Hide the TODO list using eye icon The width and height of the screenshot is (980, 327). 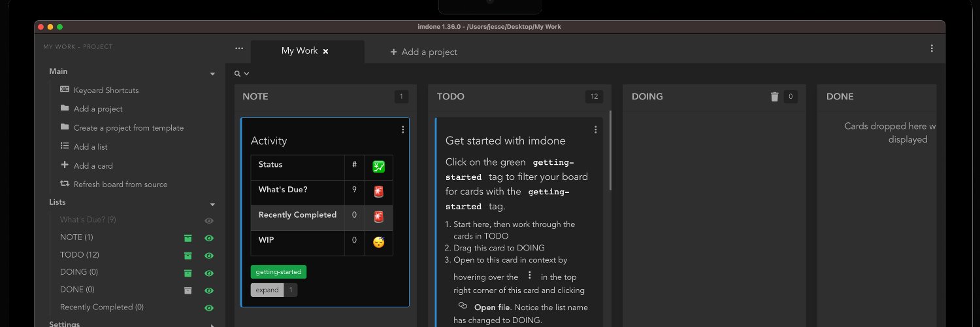click(209, 256)
